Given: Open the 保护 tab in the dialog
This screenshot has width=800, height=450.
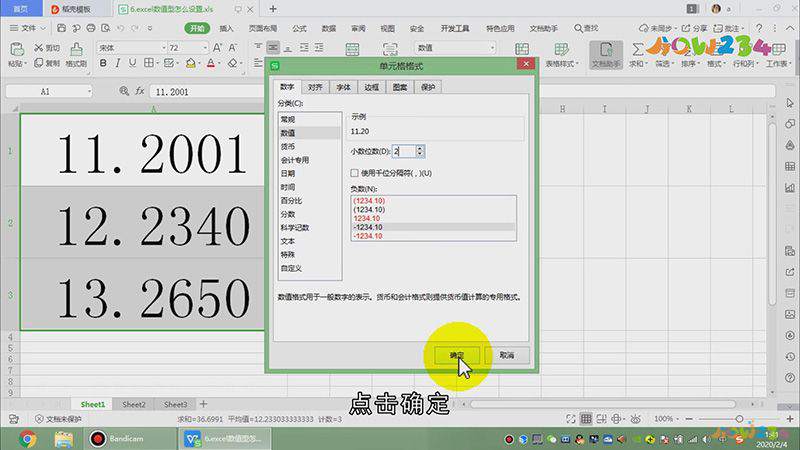Looking at the screenshot, I should point(428,87).
